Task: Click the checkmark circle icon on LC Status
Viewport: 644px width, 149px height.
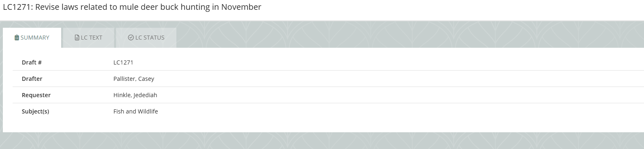Action: coord(131,38)
